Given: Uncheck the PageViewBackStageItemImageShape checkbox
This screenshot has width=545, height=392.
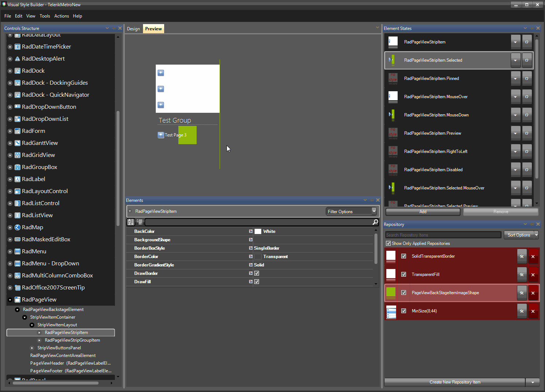Looking at the screenshot, I should point(403,293).
